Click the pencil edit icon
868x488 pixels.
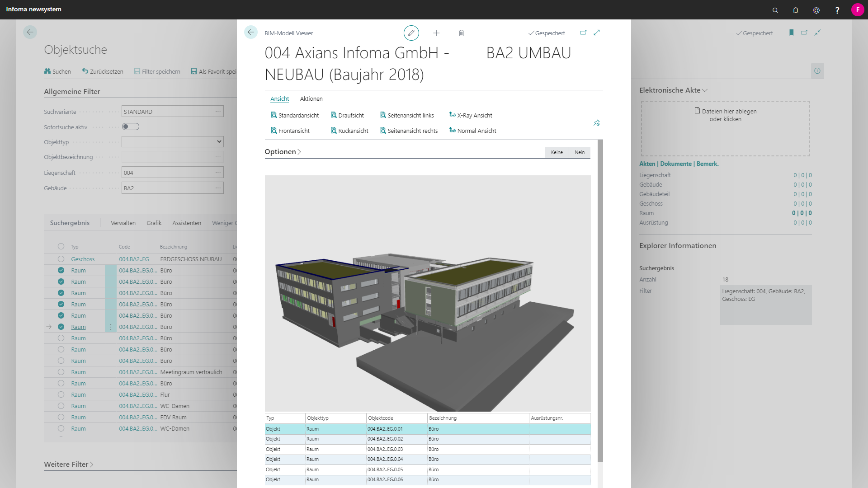(x=411, y=33)
